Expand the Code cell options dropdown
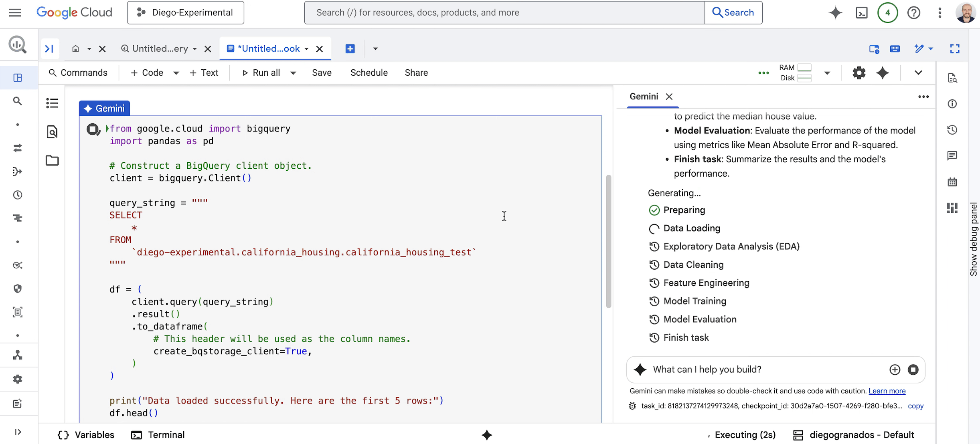The width and height of the screenshot is (980, 444). point(176,73)
